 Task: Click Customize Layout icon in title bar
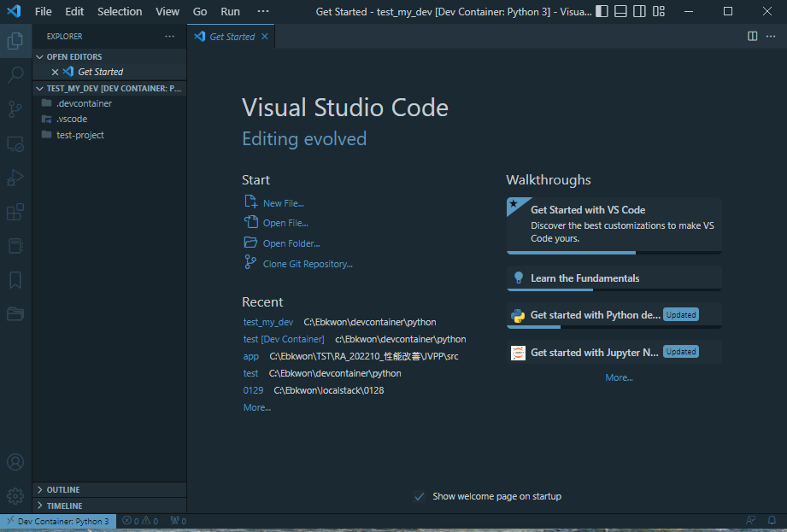click(x=659, y=11)
